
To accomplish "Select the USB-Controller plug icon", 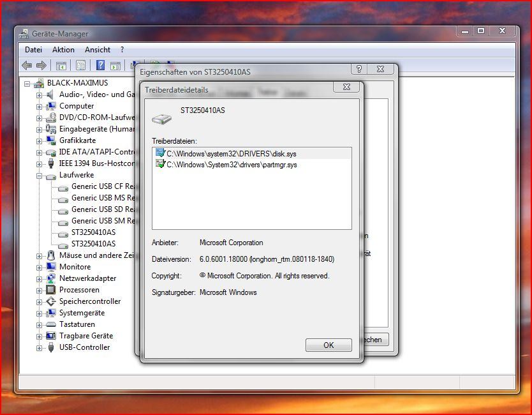I will 51,347.
